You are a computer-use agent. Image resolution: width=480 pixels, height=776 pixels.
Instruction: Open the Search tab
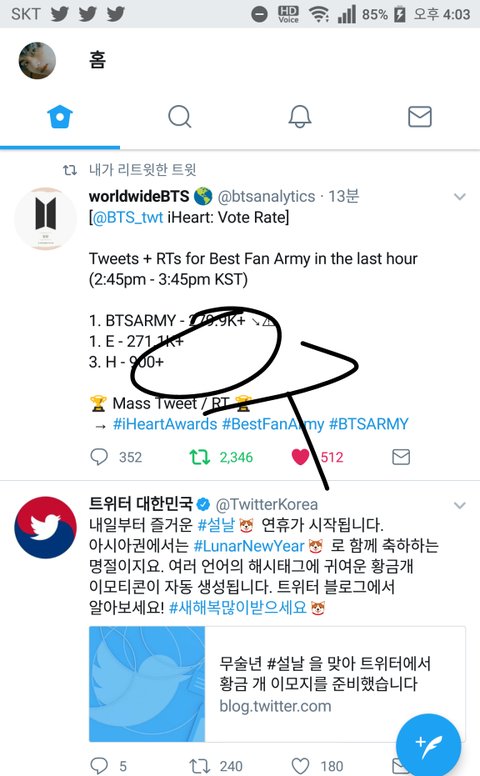pos(180,117)
